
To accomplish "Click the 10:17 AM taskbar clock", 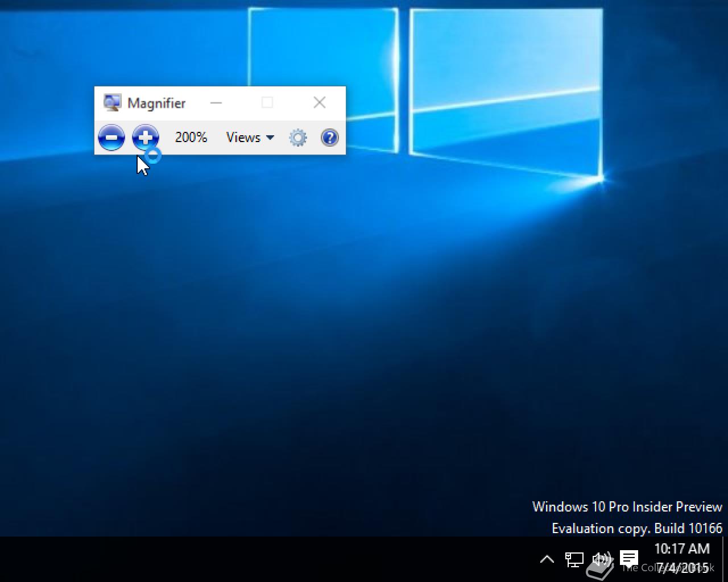I will pos(682,549).
